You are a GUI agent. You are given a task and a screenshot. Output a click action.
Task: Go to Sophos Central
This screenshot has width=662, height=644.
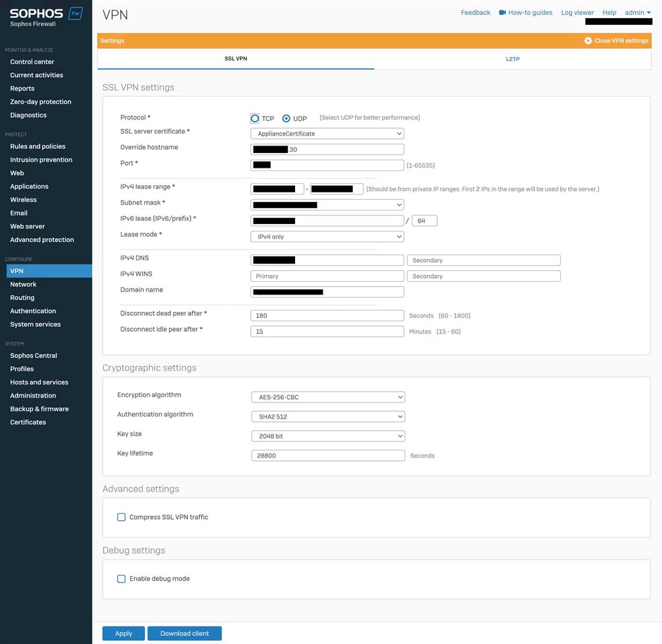tap(34, 356)
